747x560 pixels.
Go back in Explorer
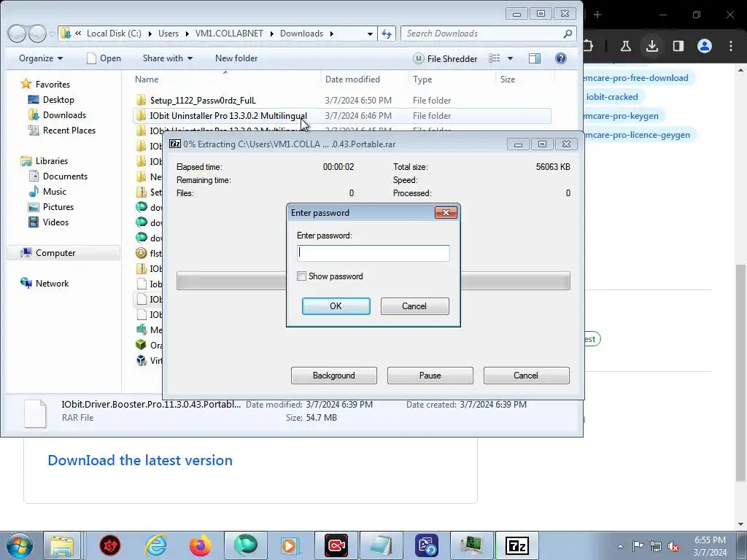[x=17, y=34]
